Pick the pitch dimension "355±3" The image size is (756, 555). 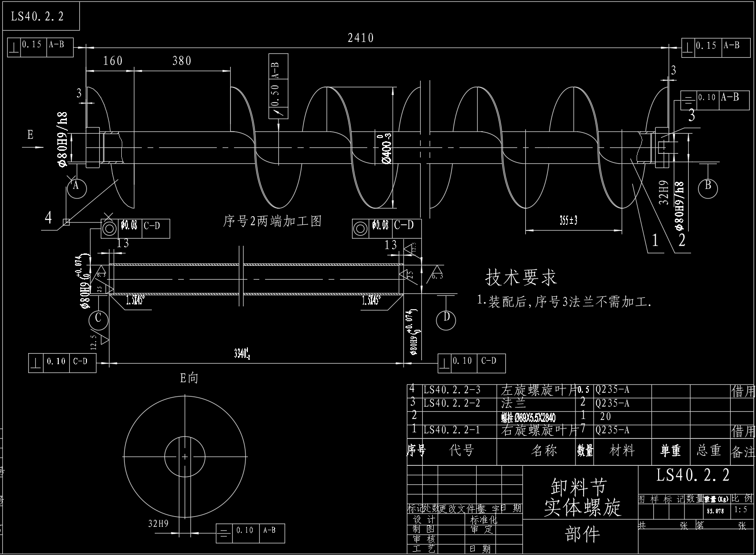pyautogui.click(x=568, y=220)
